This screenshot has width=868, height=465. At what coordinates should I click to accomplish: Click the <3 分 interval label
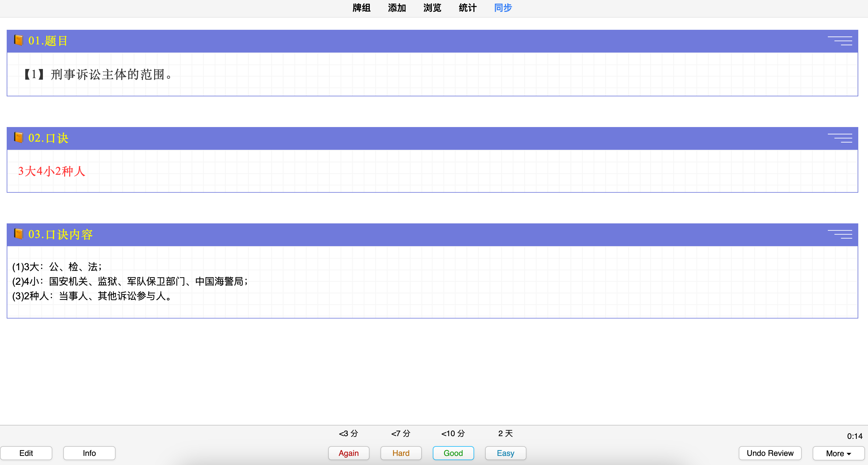pyautogui.click(x=349, y=433)
